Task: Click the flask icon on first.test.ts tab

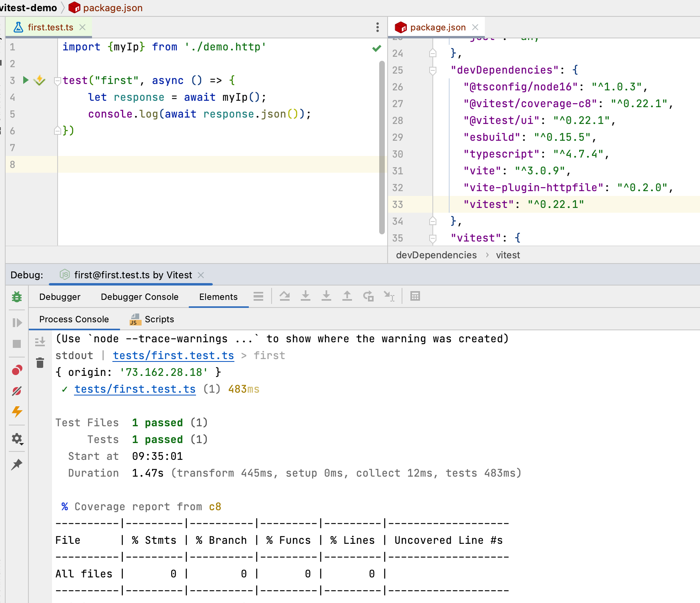Action: [x=18, y=27]
